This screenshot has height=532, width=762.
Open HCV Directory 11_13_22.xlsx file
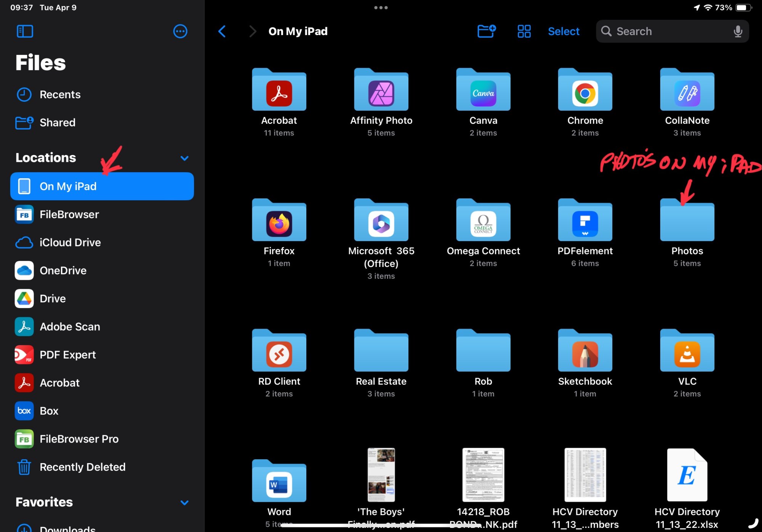687,475
